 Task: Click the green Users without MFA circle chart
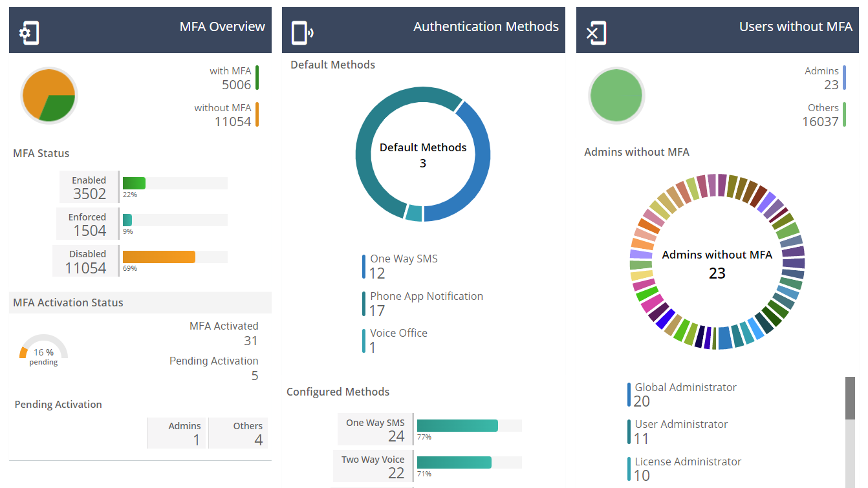[616, 95]
